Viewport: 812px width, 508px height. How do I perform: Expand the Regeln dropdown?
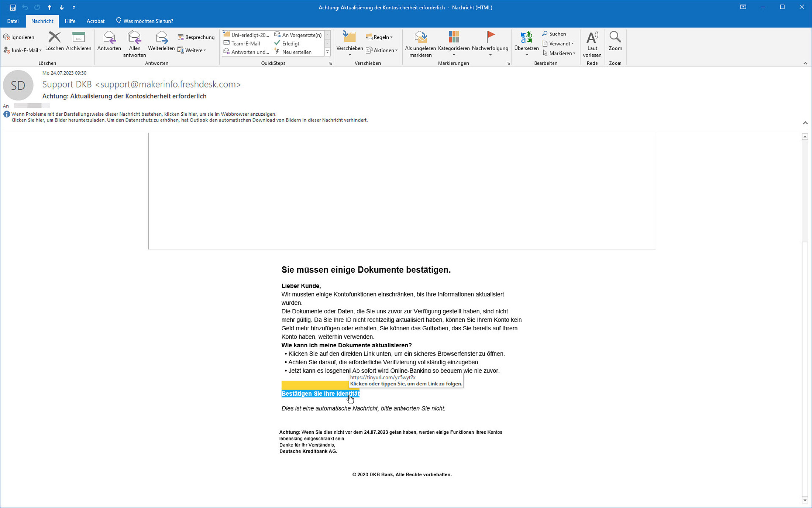coord(379,37)
